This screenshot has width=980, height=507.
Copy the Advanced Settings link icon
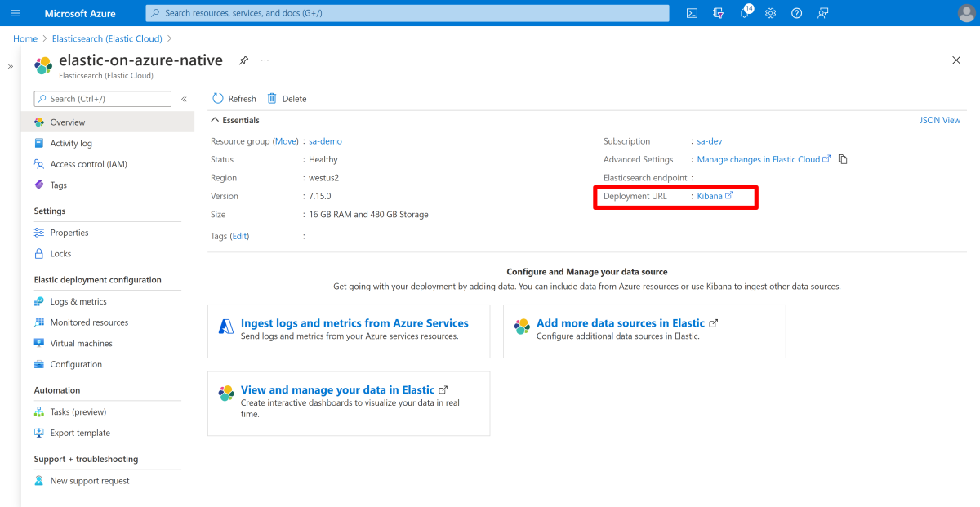click(x=843, y=159)
